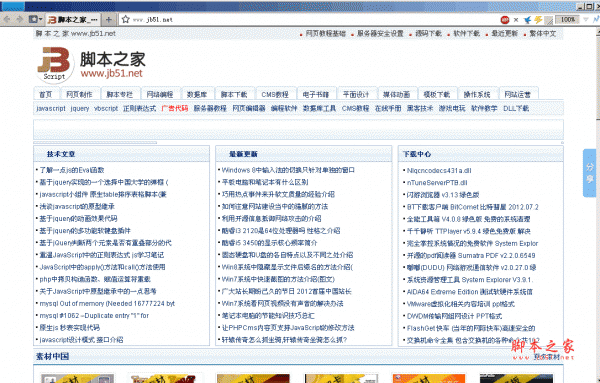Switch to 繁体中文 version
Viewport: 600px width, 383px height.
pyautogui.click(x=543, y=34)
